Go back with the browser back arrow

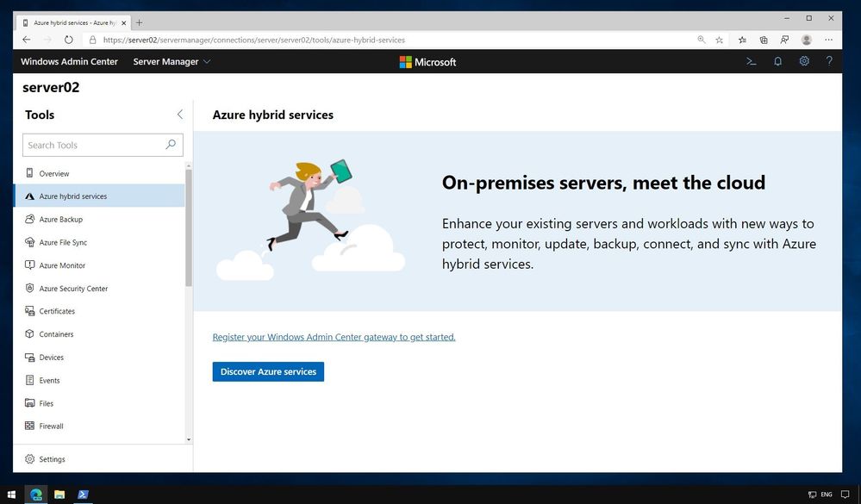tap(27, 40)
